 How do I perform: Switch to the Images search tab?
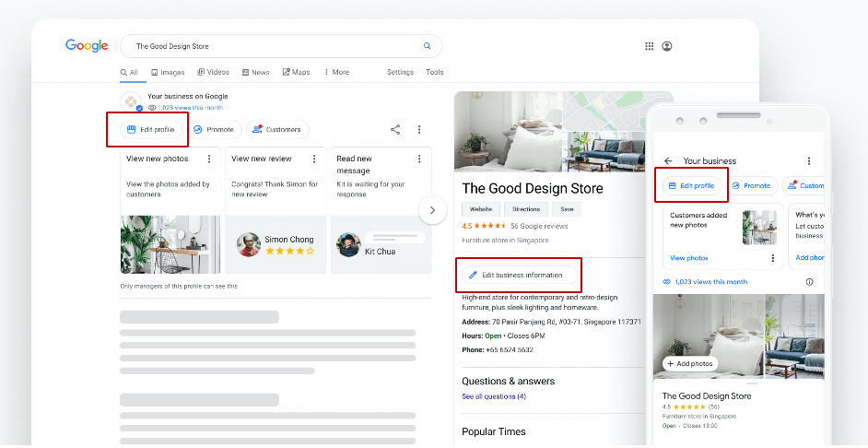(167, 72)
